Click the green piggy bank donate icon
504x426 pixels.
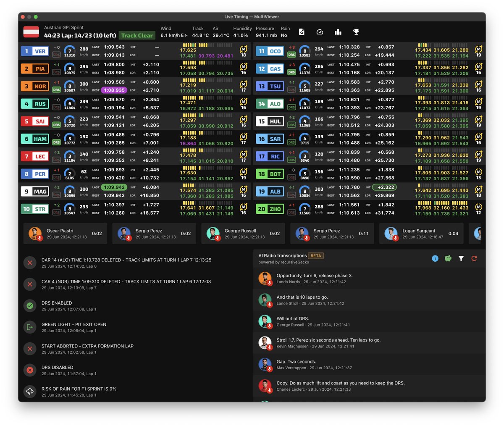pos(448,258)
